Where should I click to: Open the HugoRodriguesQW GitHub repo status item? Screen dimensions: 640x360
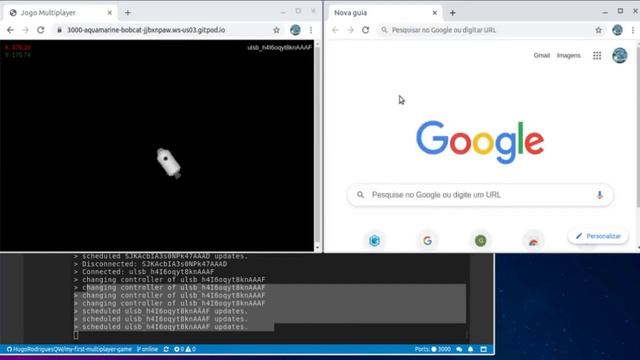click(69, 349)
